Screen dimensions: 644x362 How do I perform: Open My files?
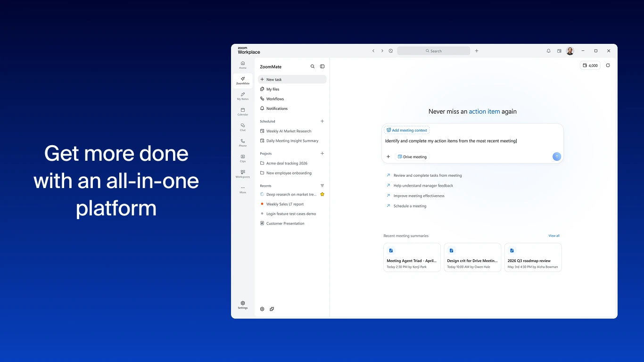292,89
